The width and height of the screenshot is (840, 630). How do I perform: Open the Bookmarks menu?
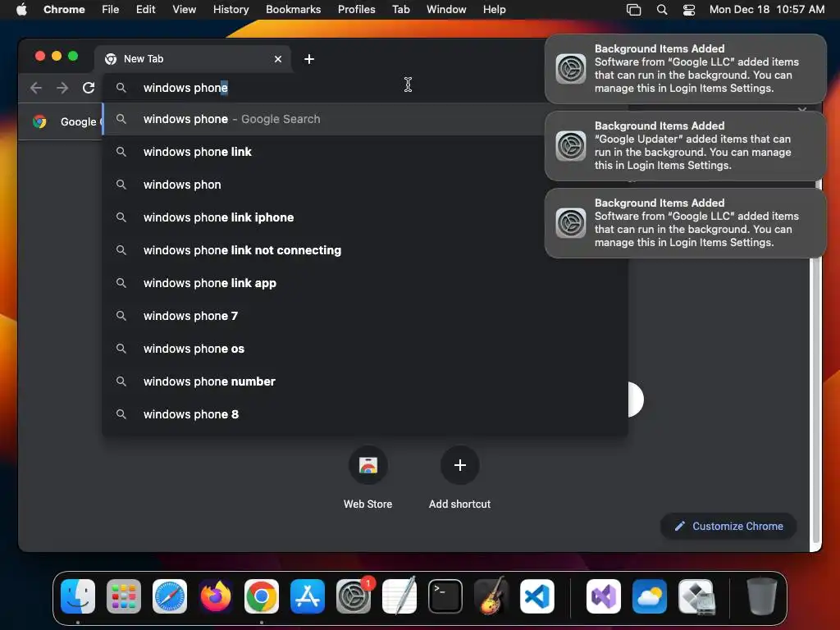293,9
